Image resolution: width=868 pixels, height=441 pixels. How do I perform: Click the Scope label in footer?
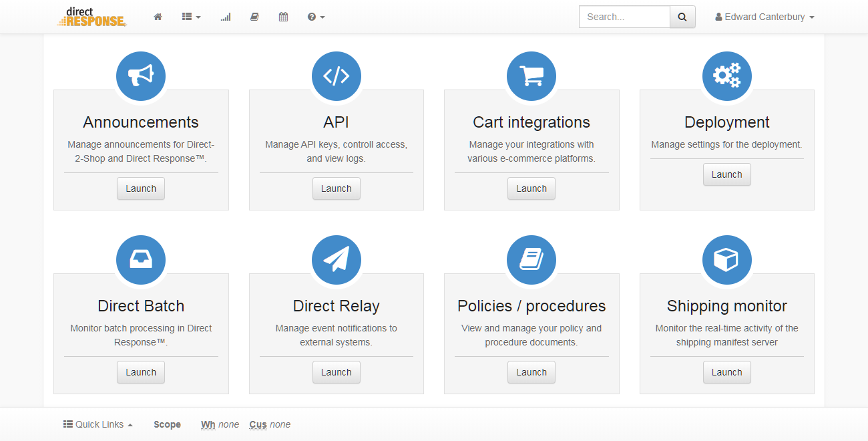coord(167,424)
